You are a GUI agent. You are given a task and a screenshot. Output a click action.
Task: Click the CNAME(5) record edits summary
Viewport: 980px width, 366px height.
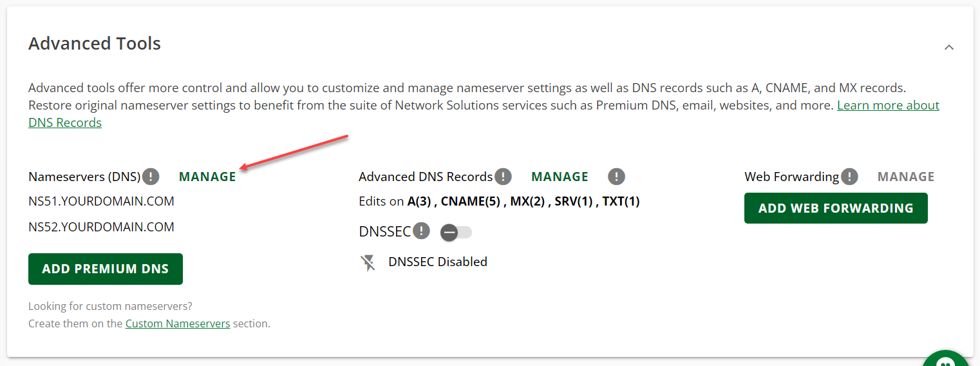[470, 202]
